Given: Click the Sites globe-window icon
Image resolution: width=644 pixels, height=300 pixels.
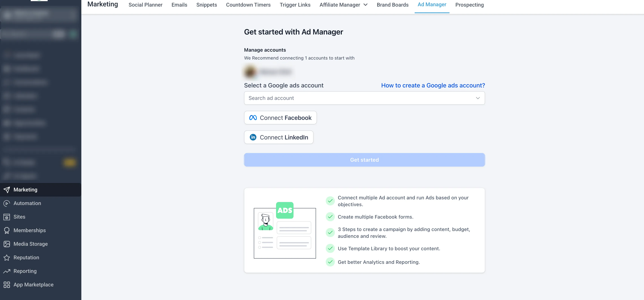Looking at the screenshot, I should [x=7, y=217].
